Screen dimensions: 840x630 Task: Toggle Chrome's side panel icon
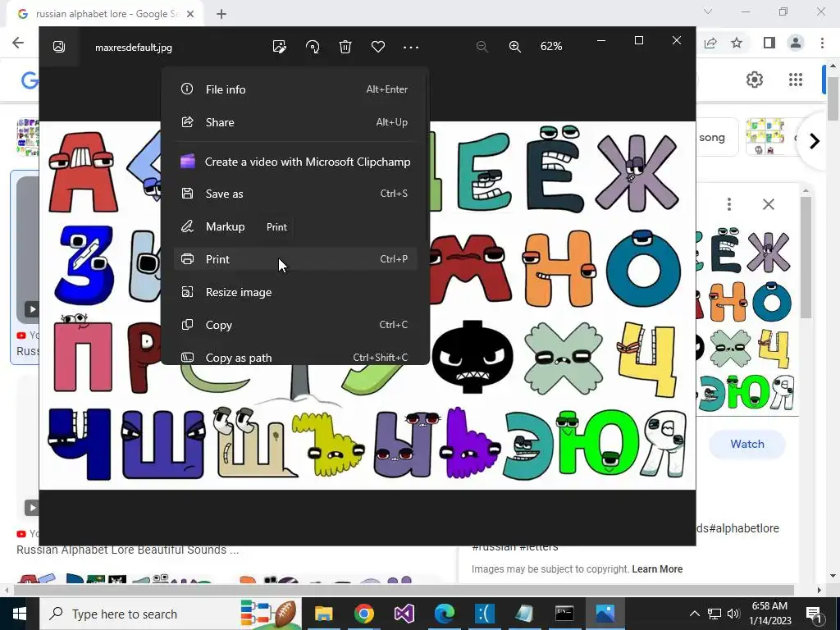(x=769, y=43)
